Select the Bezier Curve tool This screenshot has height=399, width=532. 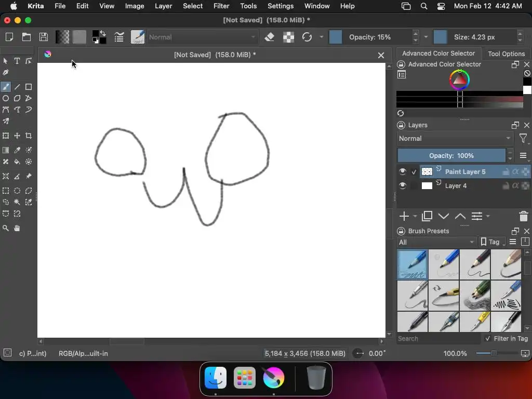coord(6,110)
